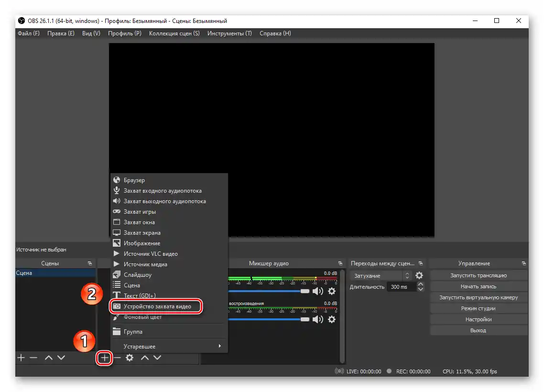
Task: Click CPU: 11.5%, 30.00 fps status
Action: (470, 371)
